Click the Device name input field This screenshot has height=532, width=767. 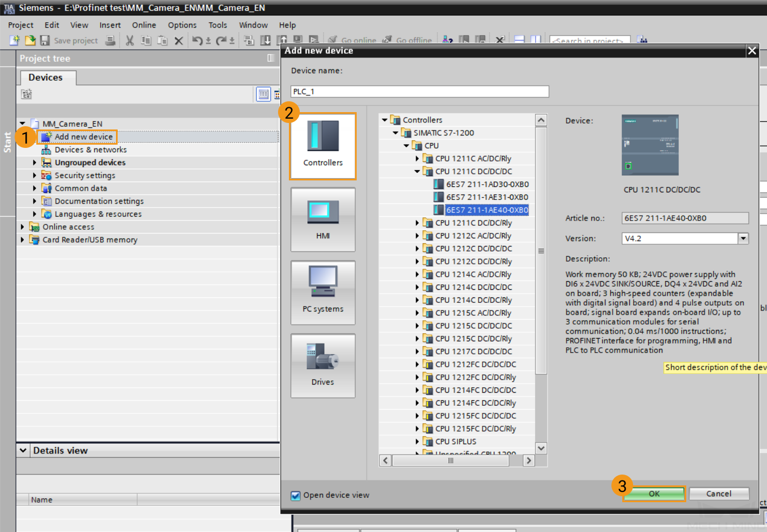point(420,92)
